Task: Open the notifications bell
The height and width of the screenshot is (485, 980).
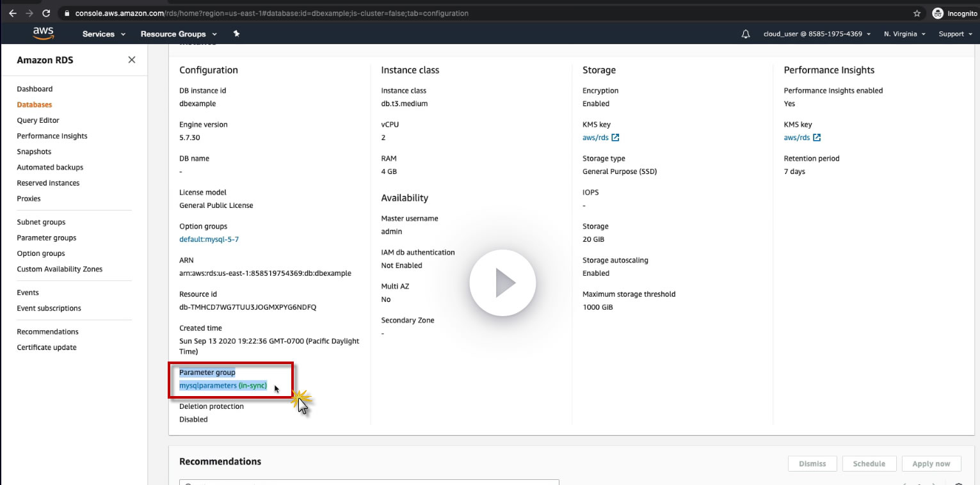Action: tap(746, 34)
